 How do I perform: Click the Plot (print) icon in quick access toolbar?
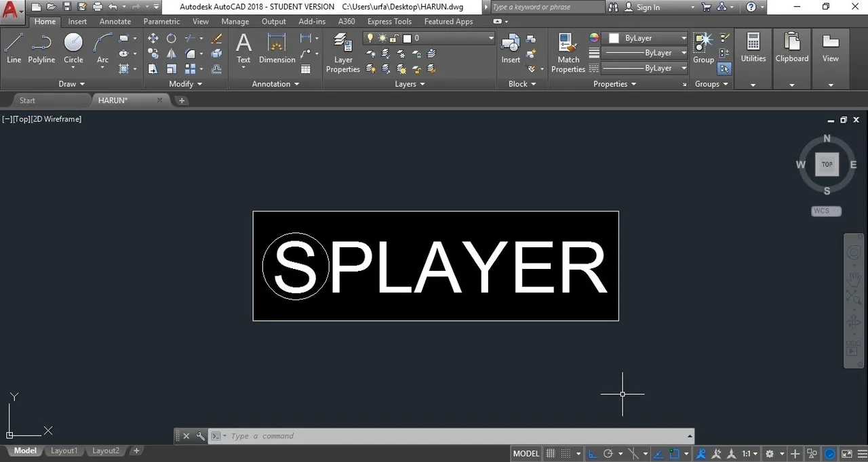tap(97, 7)
